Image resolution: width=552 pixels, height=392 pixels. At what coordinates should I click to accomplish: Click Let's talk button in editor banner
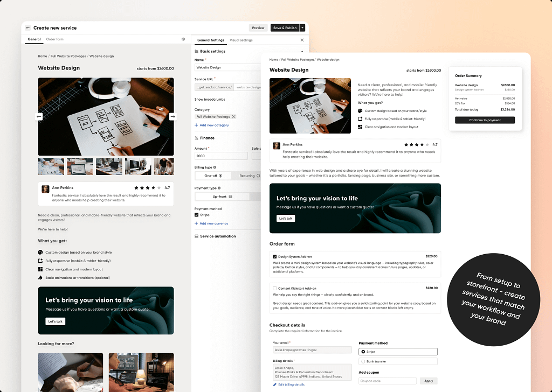[56, 321]
